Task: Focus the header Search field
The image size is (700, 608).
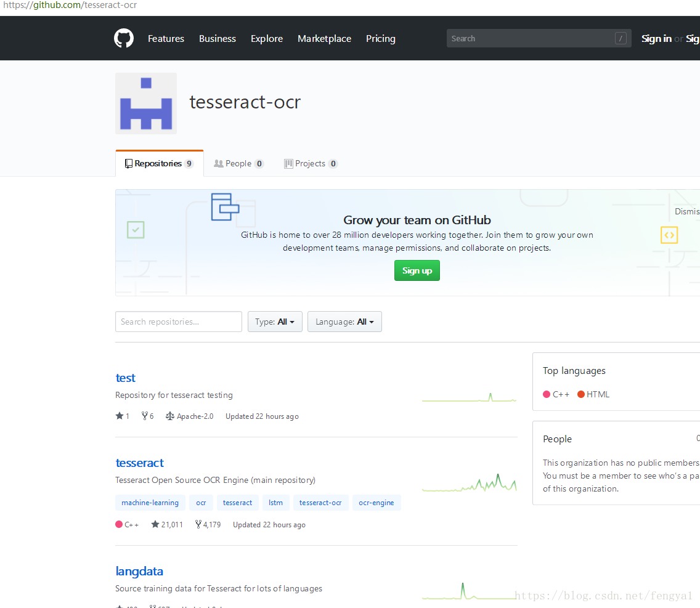Action: tap(539, 38)
